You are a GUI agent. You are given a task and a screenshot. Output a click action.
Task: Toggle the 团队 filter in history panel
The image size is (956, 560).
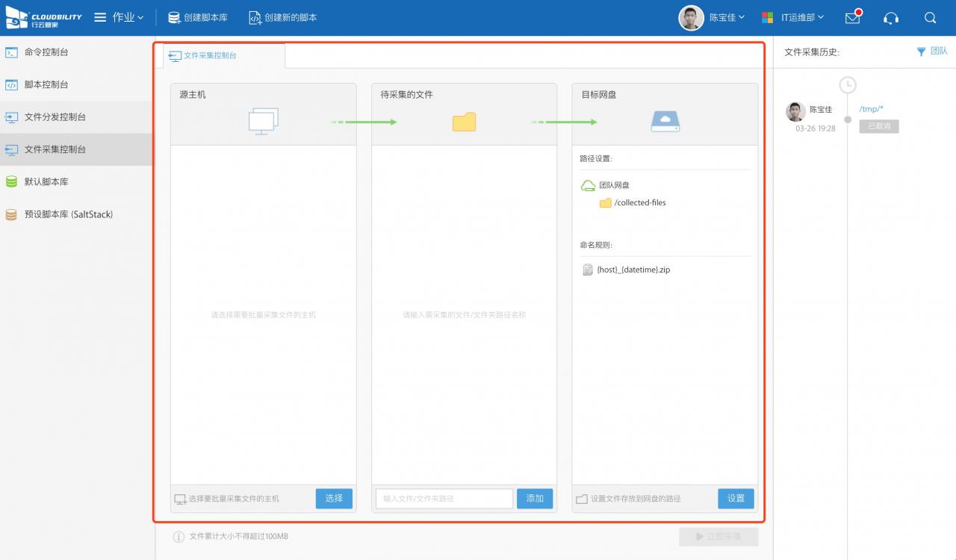click(x=932, y=52)
